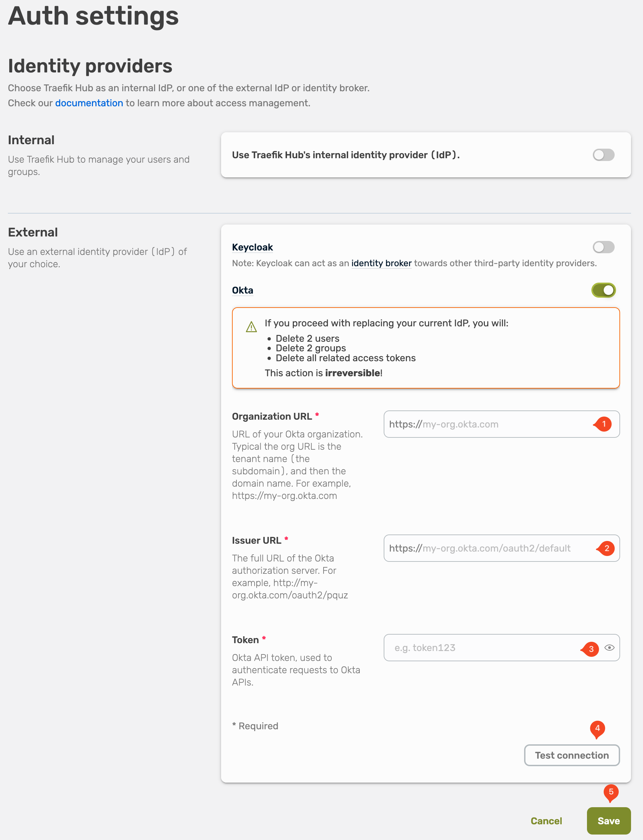Image resolution: width=643 pixels, height=840 pixels.
Task: Click the warning triangle icon
Action: pos(251,327)
